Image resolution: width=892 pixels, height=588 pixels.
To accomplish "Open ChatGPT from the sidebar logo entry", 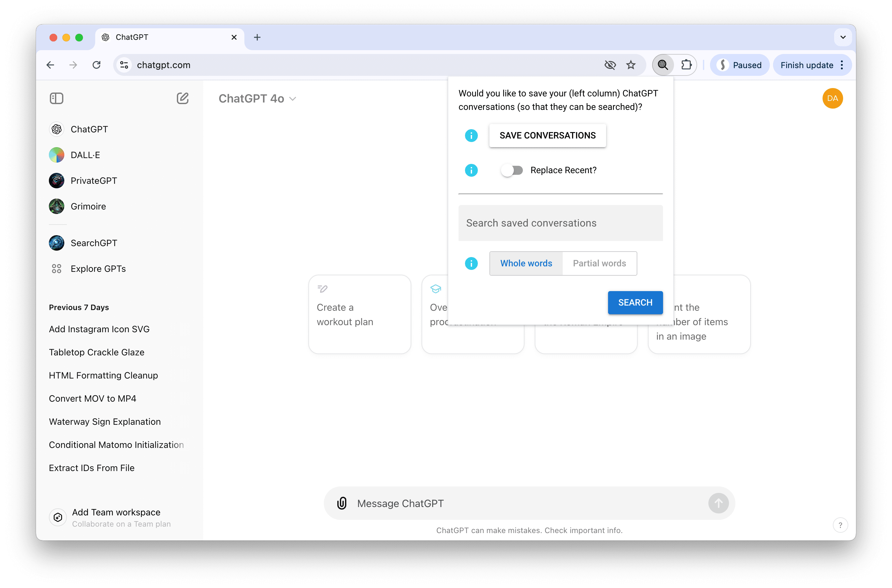I will point(56,129).
